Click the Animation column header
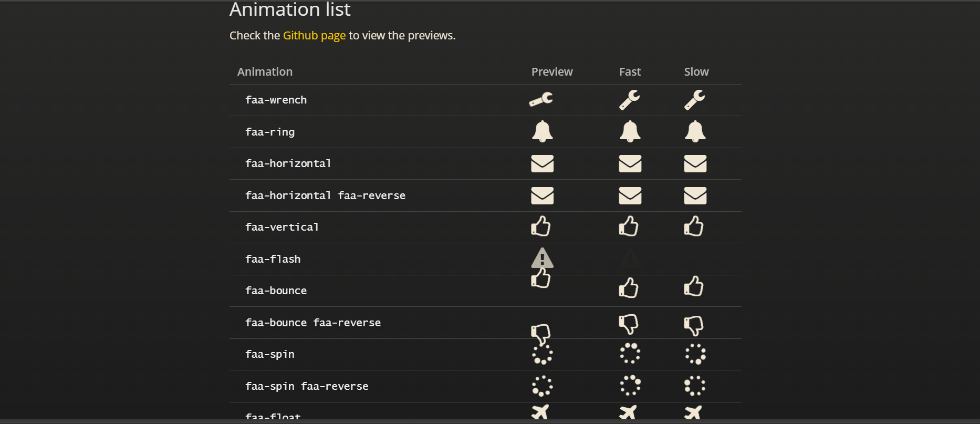Image resolution: width=980 pixels, height=424 pixels. [x=265, y=72]
